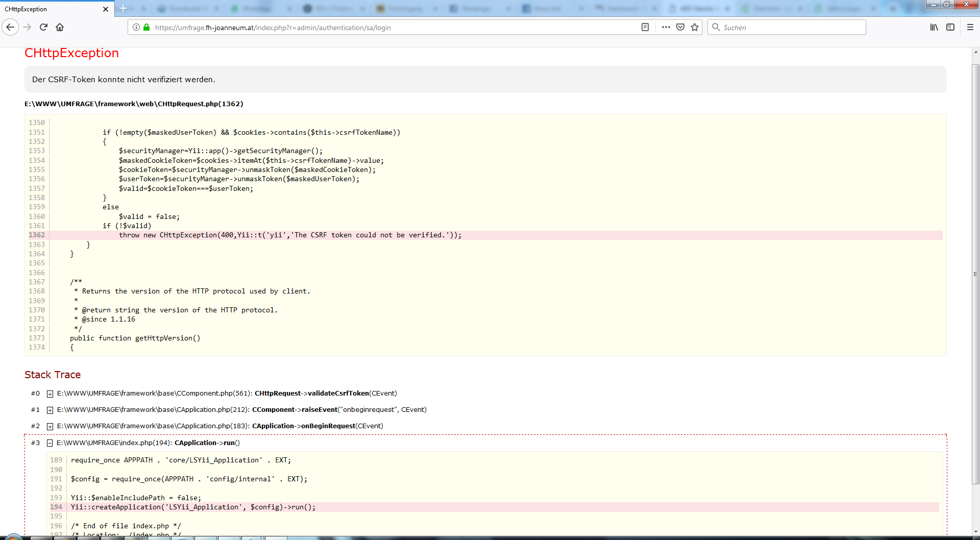Toggle Reader View in the address bar
The width and height of the screenshot is (980, 540).
pyautogui.click(x=645, y=28)
